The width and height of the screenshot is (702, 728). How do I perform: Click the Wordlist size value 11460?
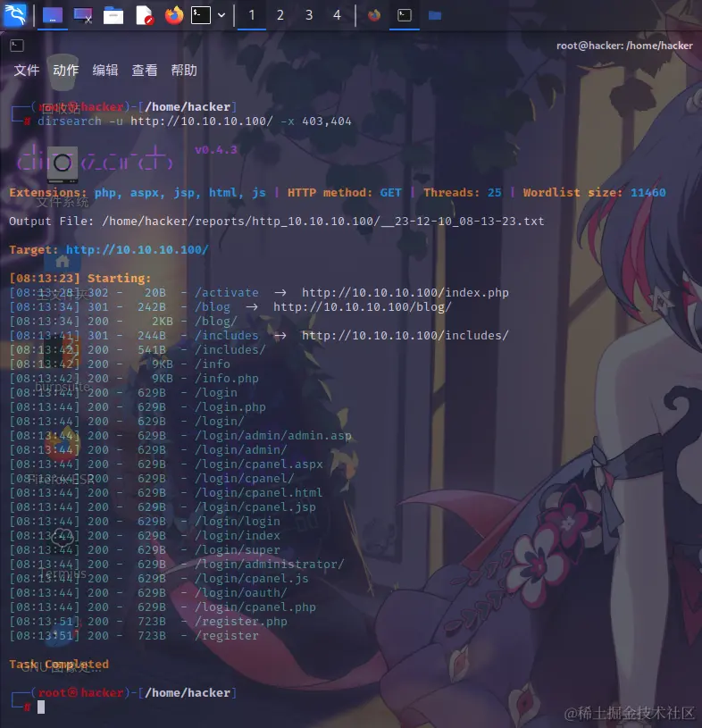tap(648, 192)
